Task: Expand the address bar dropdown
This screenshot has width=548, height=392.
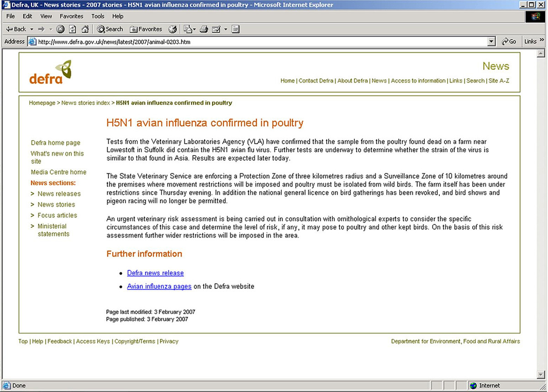Action: pos(491,42)
